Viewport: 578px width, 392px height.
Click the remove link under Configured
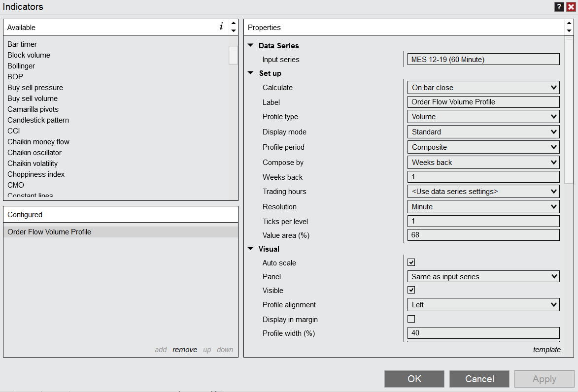(185, 350)
